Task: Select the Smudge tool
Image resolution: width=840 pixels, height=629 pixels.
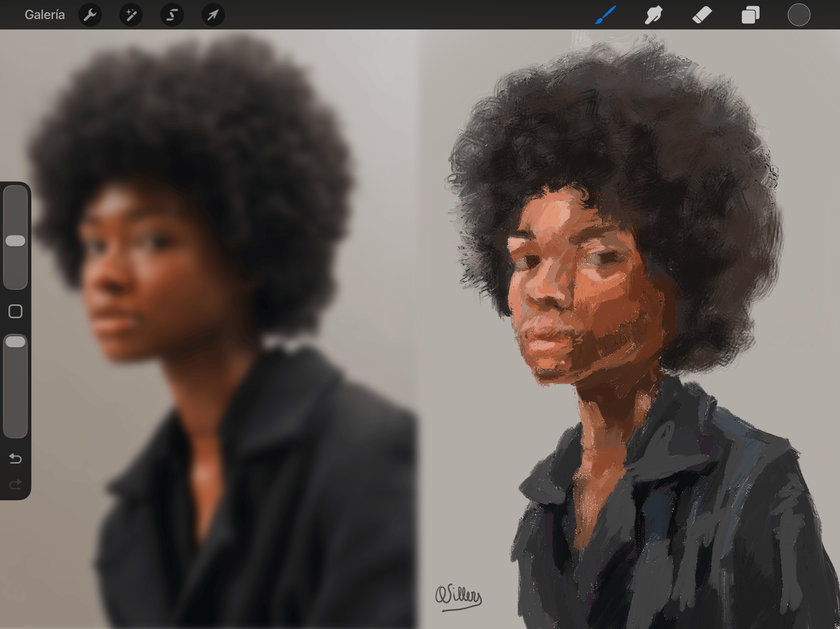Action: click(x=654, y=15)
